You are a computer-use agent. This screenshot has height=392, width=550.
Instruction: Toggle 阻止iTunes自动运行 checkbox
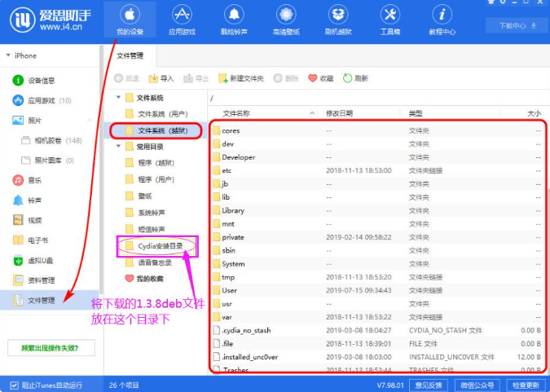pos(14,385)
